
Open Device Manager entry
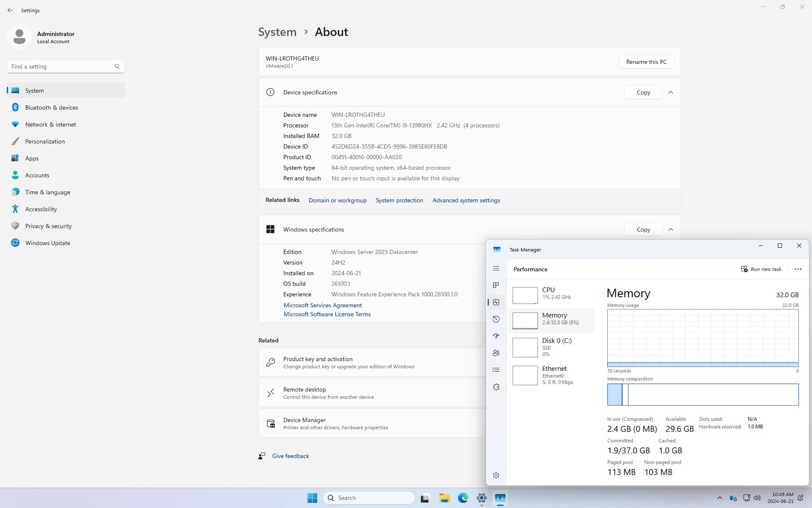coord(372,423)
